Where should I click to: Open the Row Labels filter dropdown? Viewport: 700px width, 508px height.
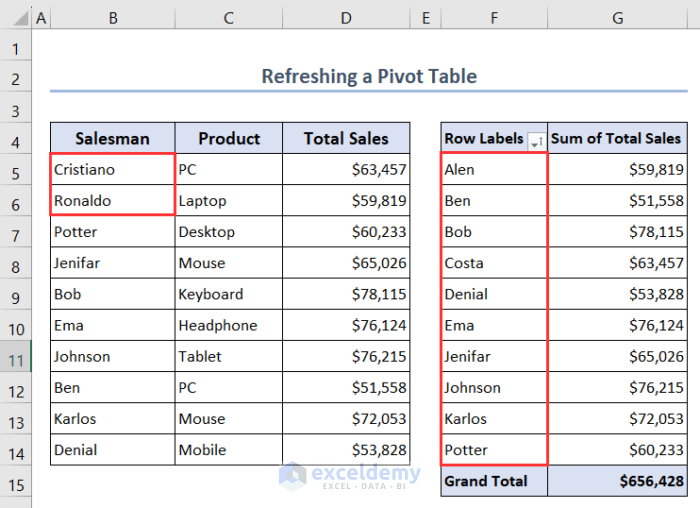pyautogui.click(x=536, y=142)
